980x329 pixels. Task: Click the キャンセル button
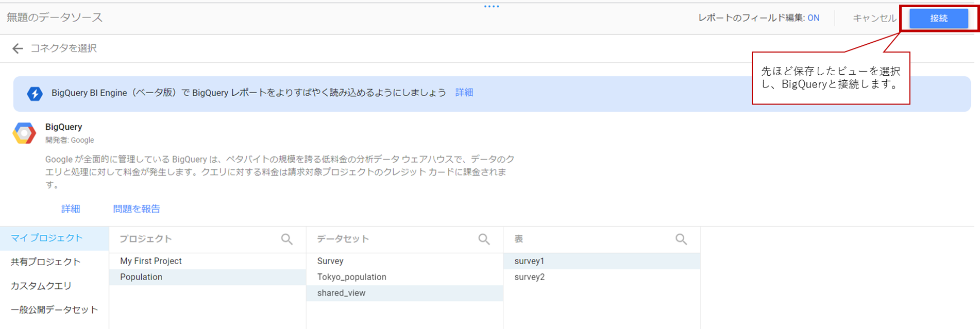(x=874, y=18)
